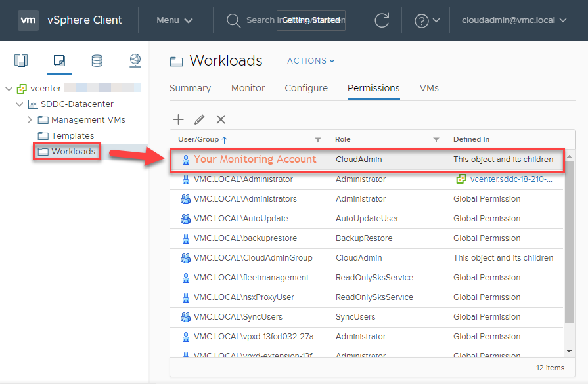
Task: Click the Role column header label
Action: click(343, 139)
